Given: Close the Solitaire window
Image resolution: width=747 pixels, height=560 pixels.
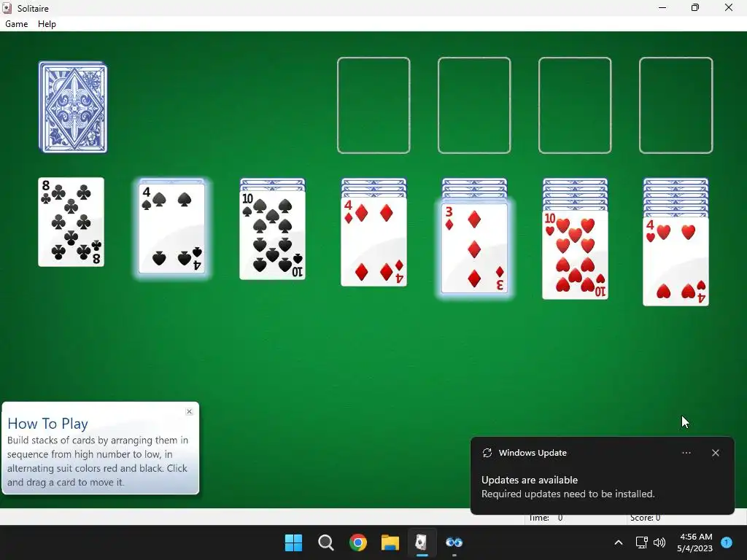Looking at the screenshot, I should click(729, 7).
